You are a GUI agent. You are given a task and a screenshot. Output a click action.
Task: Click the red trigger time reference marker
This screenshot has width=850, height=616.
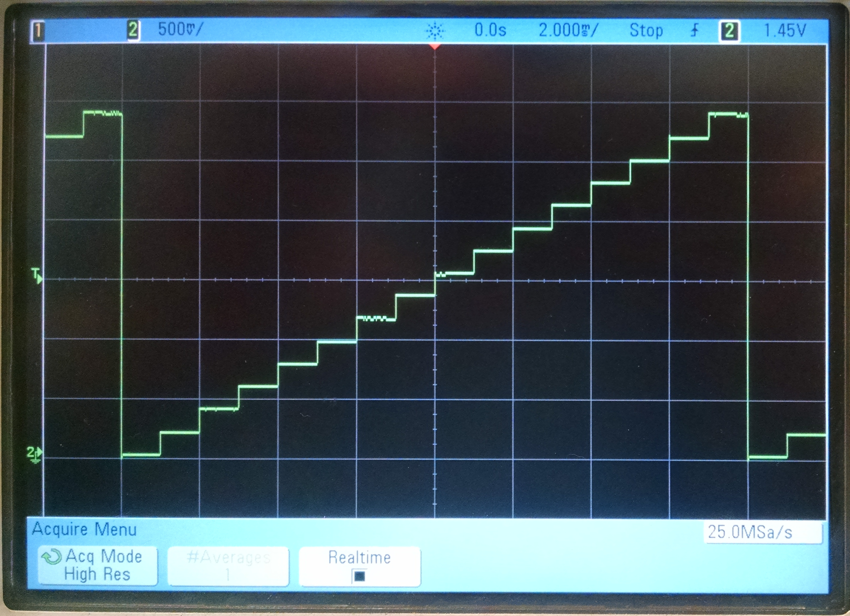tap(435, 46)
